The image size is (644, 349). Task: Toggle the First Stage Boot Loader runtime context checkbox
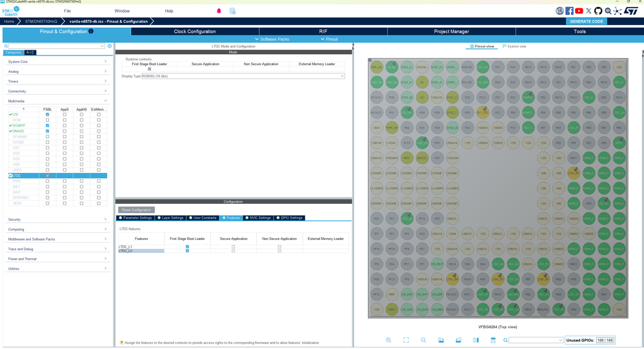(150, 69)
